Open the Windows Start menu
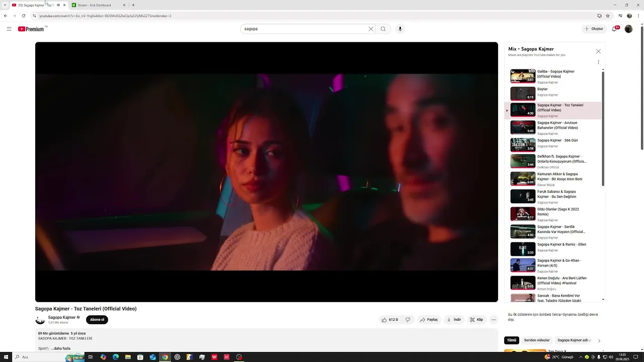Screen dimensions: 644x362 pos(6,357)
